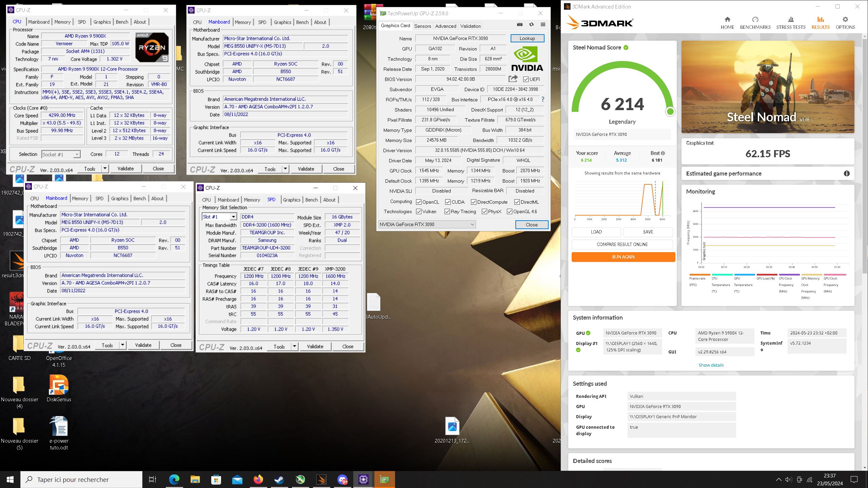Click the Estimated game performance info icon

click(x=847, y=174)
